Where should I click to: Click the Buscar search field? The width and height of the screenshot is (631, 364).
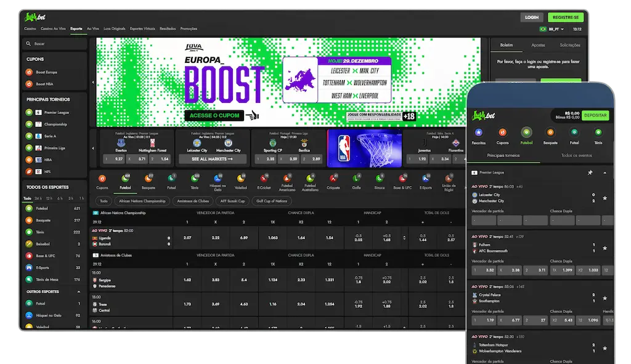(x=54, y=44)
